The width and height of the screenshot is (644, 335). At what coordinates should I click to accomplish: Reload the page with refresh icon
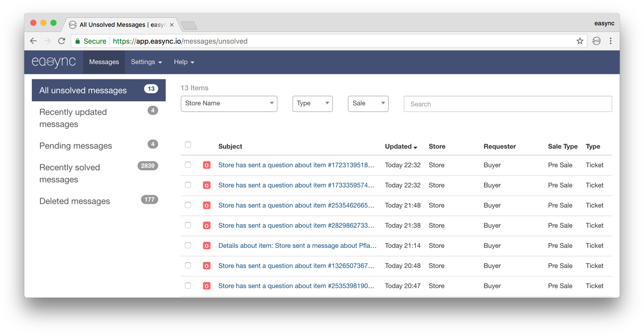pyautogui.click(x=62, y=41)
